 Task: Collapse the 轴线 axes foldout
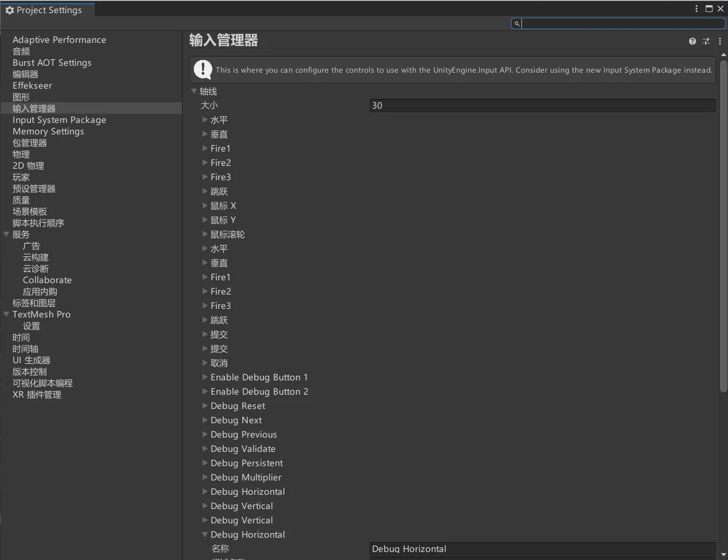coord(194,92)
